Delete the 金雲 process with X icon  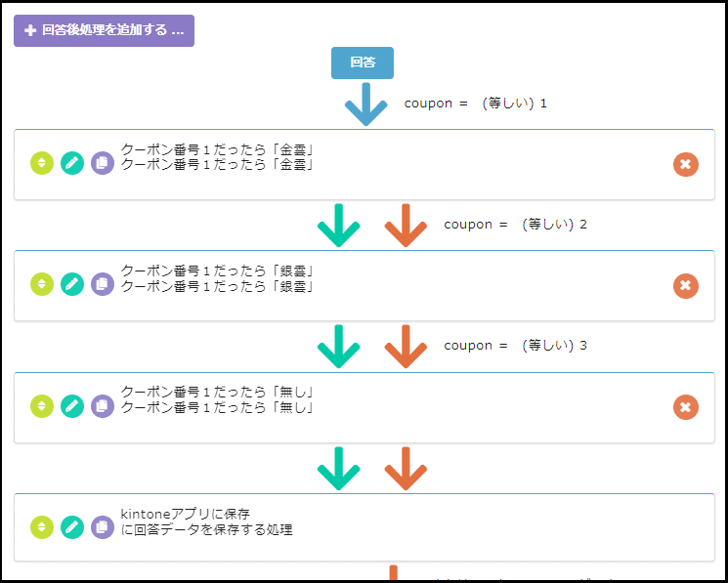click(x=686, y=164)
